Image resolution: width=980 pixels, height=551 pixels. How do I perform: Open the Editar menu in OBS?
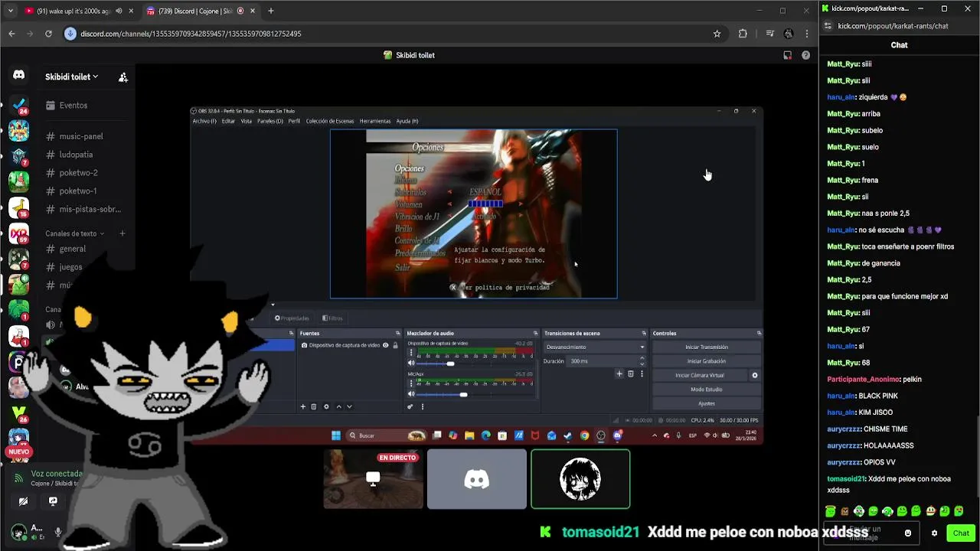(228, 121)
